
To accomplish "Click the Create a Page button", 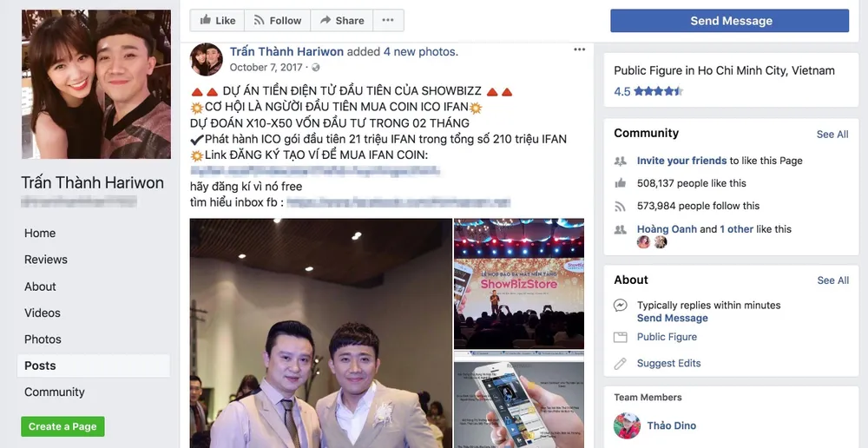I will [62, 426].
